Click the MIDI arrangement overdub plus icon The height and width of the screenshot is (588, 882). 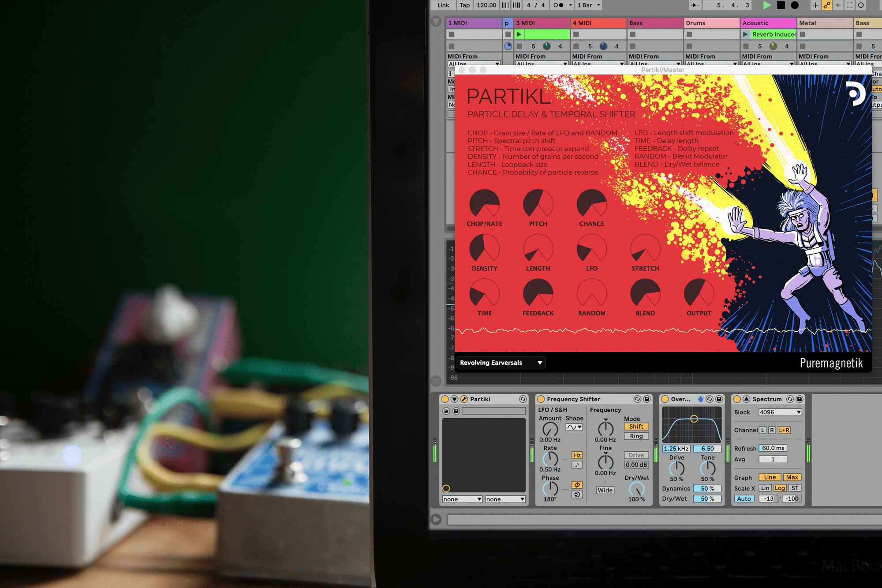point(815,5)
